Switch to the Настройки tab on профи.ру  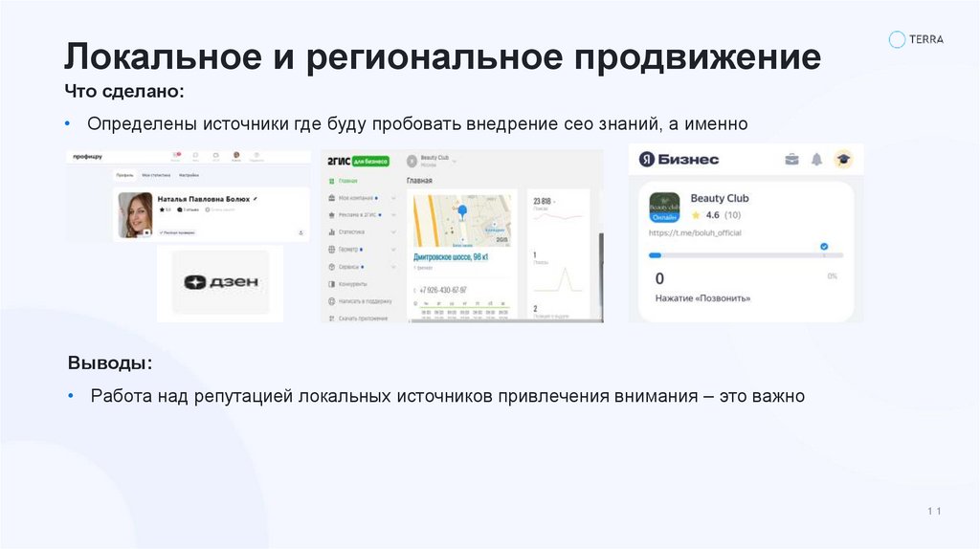[189, 175]
